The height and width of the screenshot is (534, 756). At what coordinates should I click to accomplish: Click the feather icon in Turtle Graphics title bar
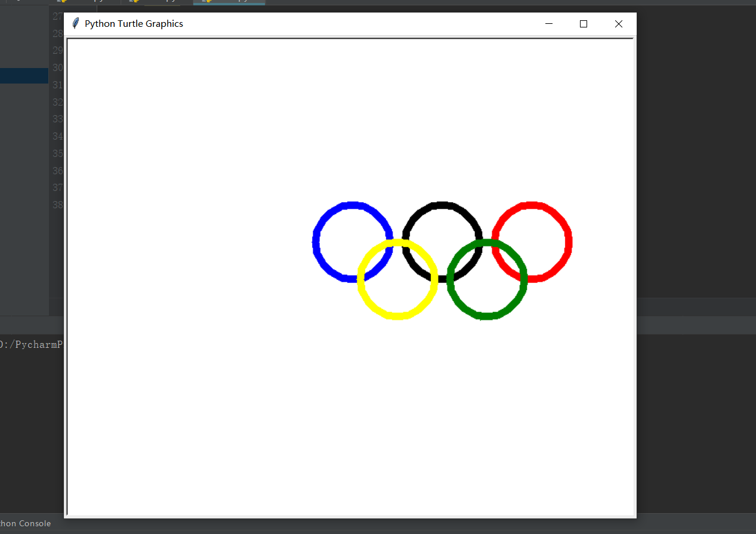click(75, 24)
